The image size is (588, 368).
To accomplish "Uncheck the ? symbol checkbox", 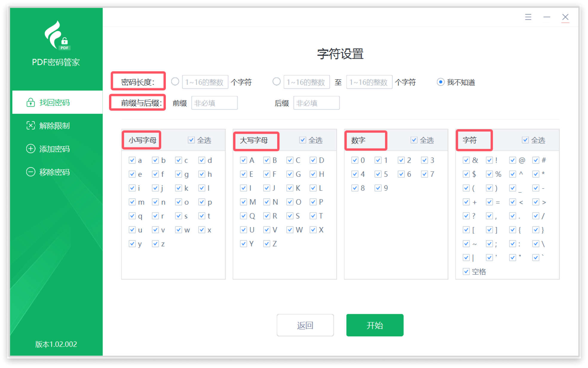I will [x=466, y=216].
